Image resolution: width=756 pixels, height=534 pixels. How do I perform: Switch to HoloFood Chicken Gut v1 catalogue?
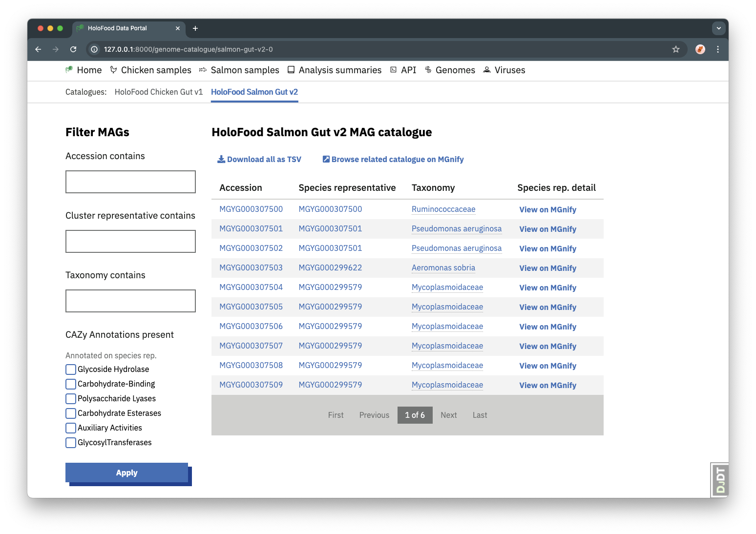click(x=159, y=92)
